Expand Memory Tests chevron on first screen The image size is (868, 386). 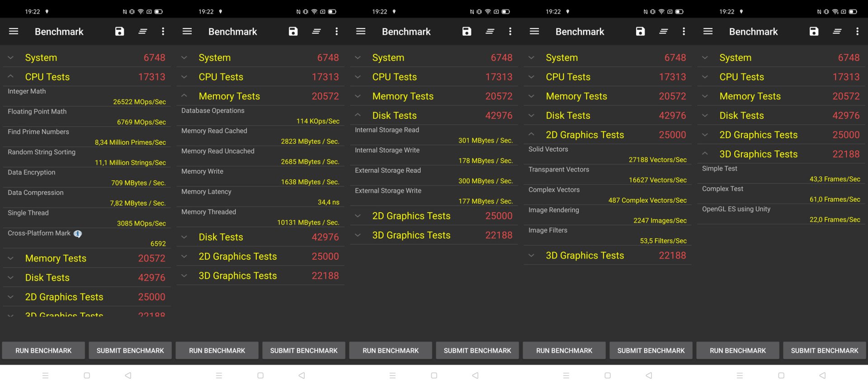pos(10,258)
